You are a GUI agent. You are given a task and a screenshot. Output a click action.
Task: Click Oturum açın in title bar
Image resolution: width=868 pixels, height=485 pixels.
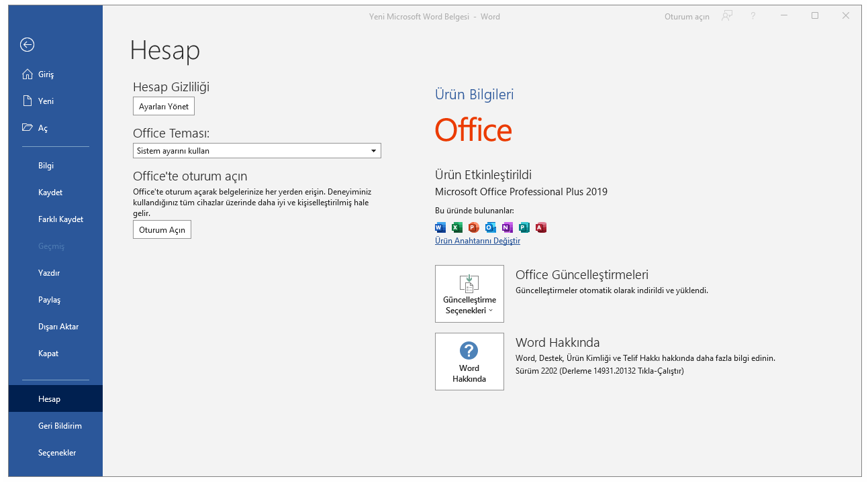coord(687,17)
